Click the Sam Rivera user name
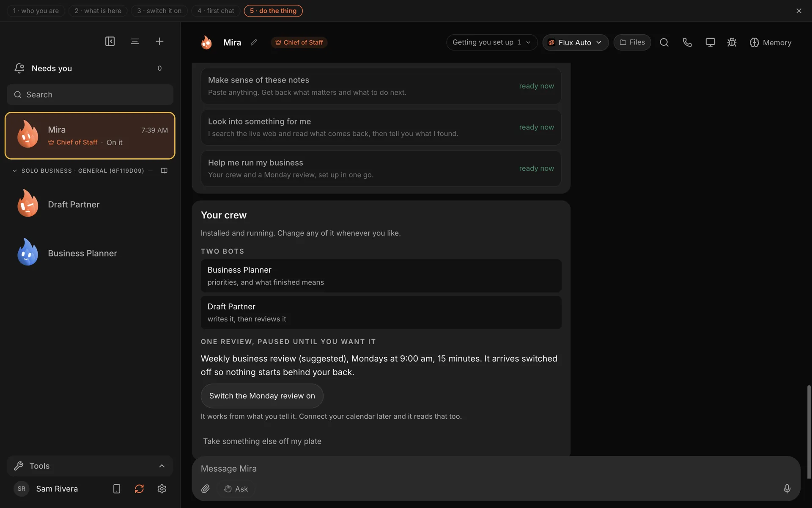812x508 pixels. tap(57, 489)
